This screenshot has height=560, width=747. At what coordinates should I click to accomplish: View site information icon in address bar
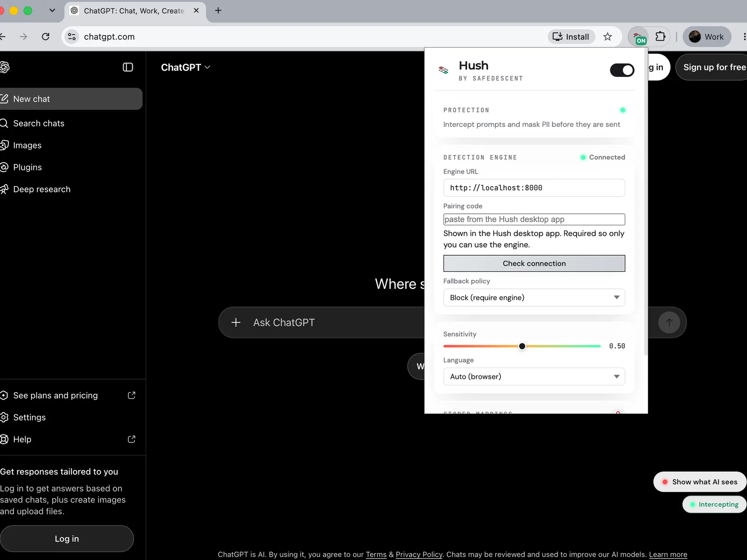(x=71, y=36)
